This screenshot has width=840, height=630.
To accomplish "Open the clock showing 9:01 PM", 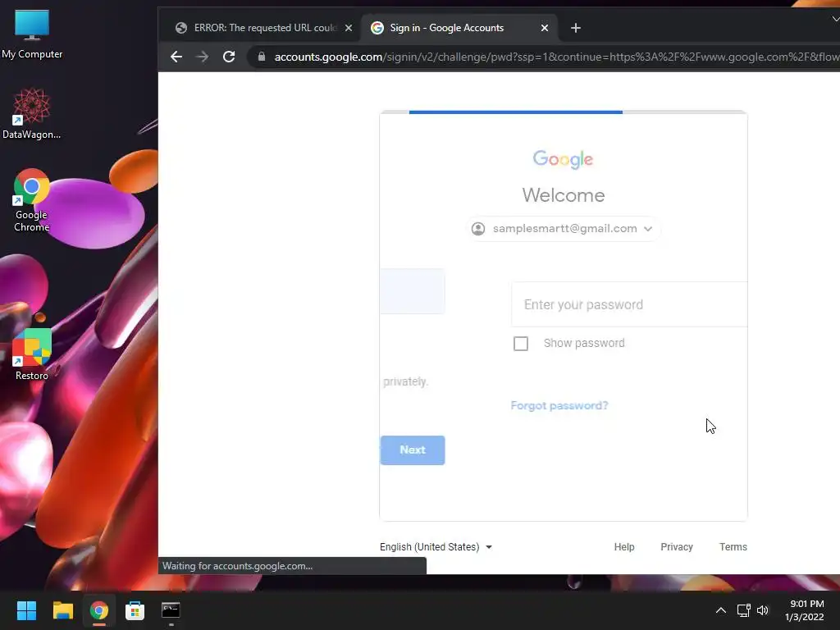I will coord(805,610).
